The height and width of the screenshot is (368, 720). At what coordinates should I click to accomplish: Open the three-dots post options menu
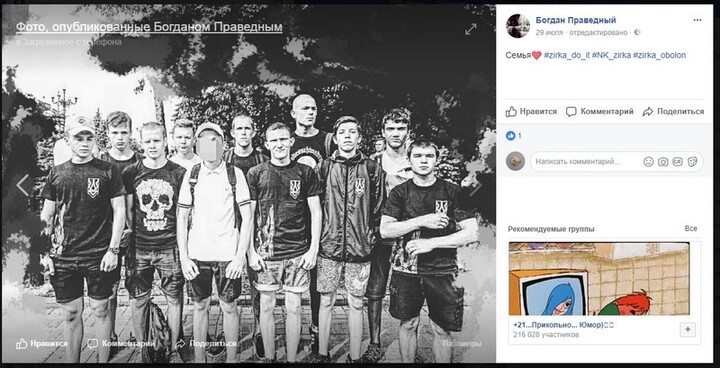[697, 20]
